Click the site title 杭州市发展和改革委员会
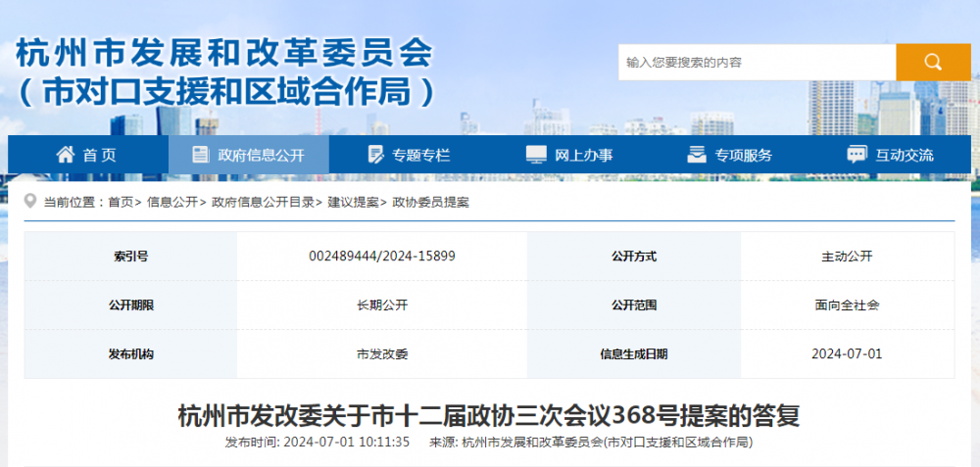980x467 pixels. 223,53
